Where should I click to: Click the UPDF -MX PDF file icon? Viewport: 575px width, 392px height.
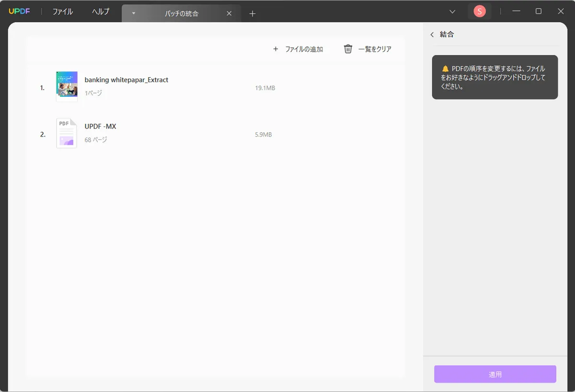coord(67,133)
